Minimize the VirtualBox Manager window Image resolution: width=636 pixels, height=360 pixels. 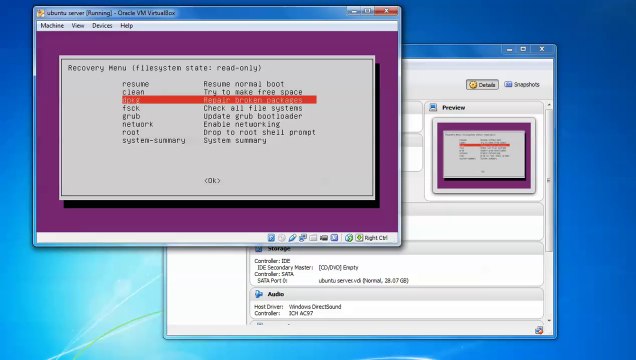pos(509,49)
